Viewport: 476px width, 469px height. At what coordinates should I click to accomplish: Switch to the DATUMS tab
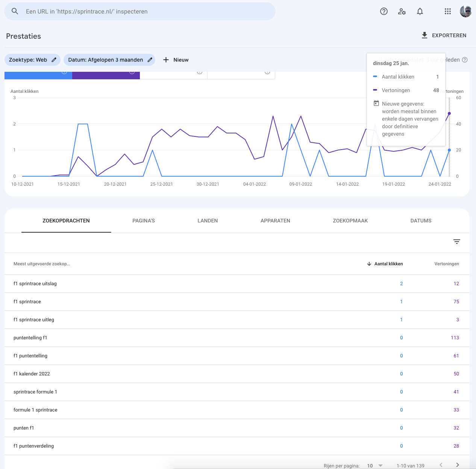tap(421, 221)
